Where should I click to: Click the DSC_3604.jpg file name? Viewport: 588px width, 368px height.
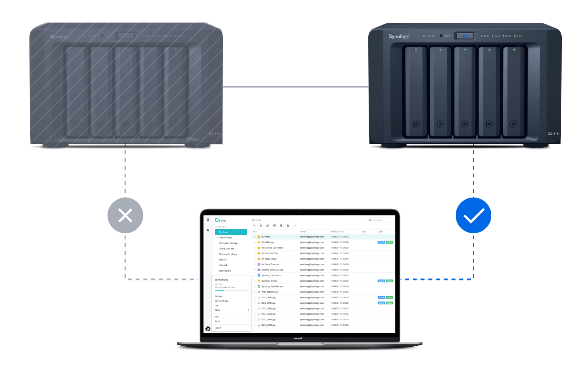(268, 320)
